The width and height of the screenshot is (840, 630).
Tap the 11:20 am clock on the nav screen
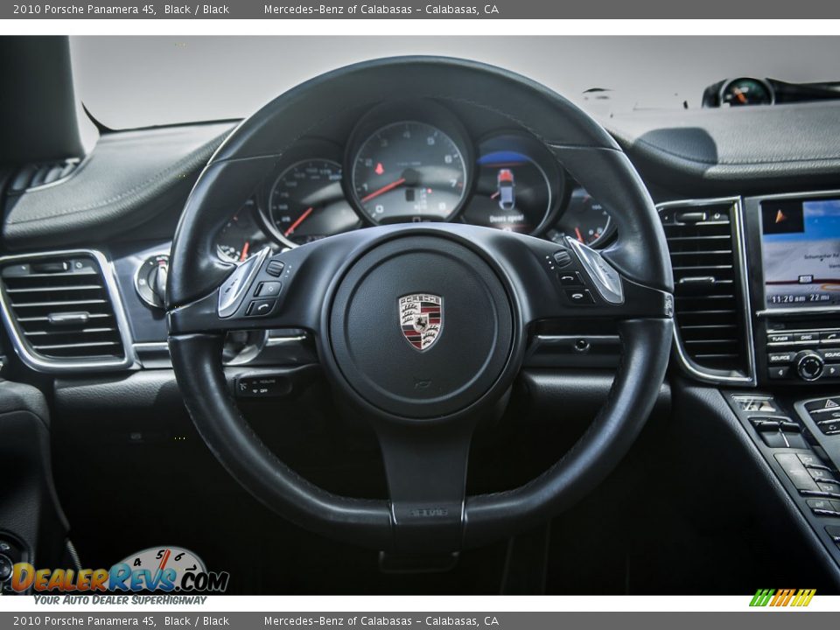pos(788,297)
